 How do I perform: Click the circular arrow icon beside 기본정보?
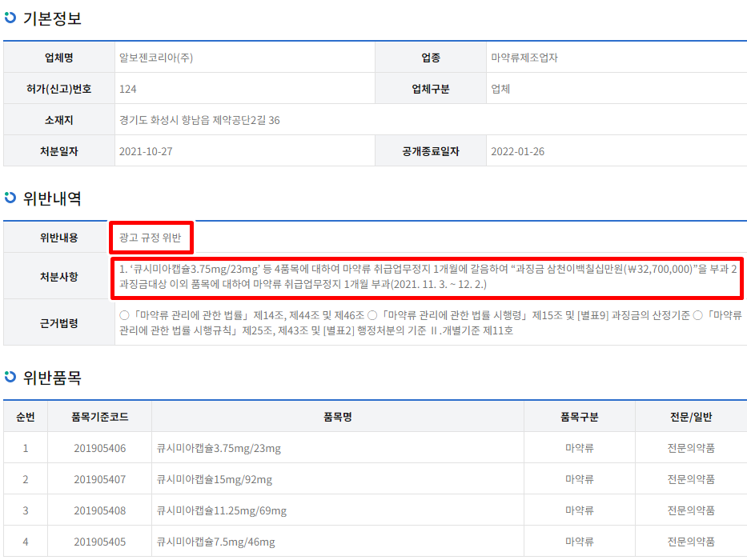(10, 18)
